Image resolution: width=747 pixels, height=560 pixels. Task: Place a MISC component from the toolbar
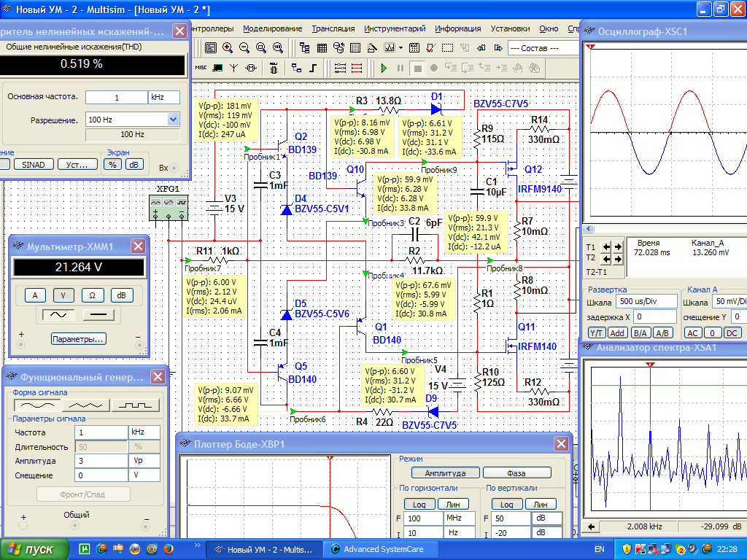point(201,68)
